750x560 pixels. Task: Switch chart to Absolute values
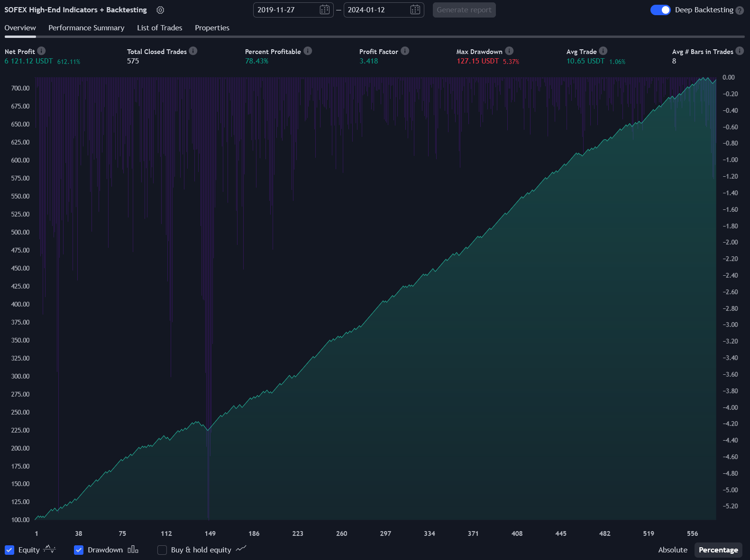(x=672, y=550)
